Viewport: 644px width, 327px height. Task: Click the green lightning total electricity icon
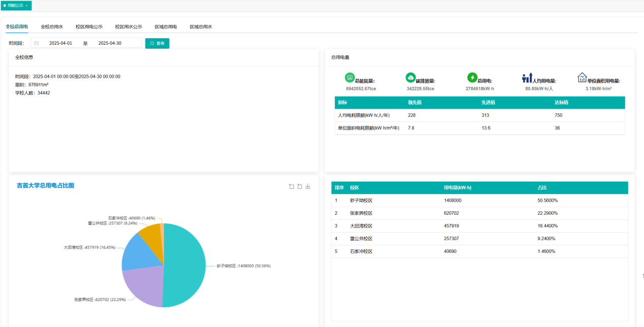pyautogui.click(x=472, y=78)
